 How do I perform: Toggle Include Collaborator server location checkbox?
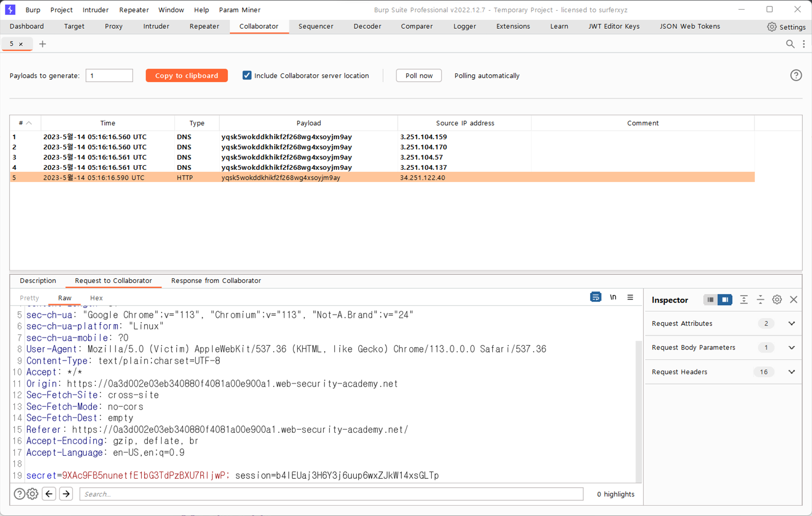pos(247,75)
